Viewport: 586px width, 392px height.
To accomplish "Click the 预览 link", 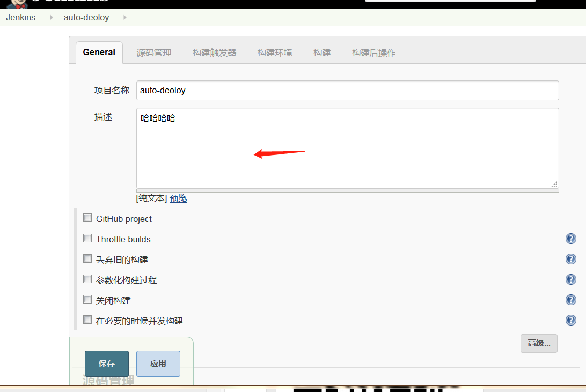I will [x=178, y=198].
